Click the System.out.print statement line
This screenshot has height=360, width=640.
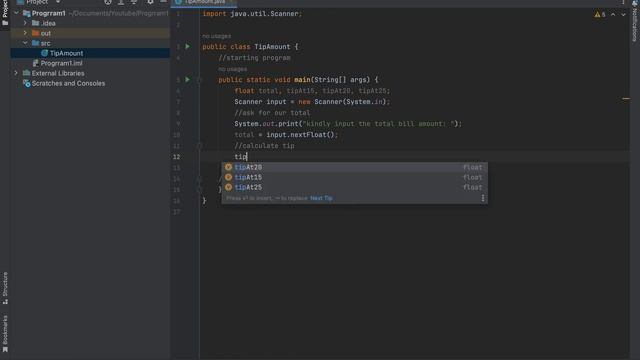[348, 124]
